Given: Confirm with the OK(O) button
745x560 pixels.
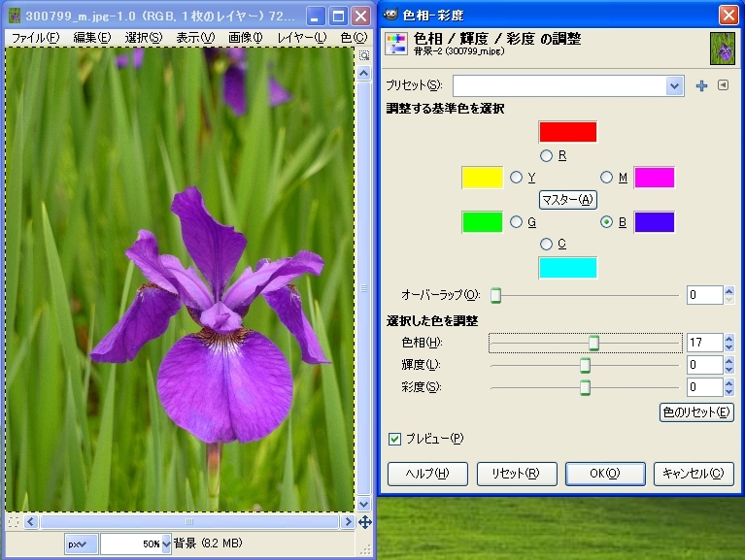Looking at the screenshot, I should [605, 474].
